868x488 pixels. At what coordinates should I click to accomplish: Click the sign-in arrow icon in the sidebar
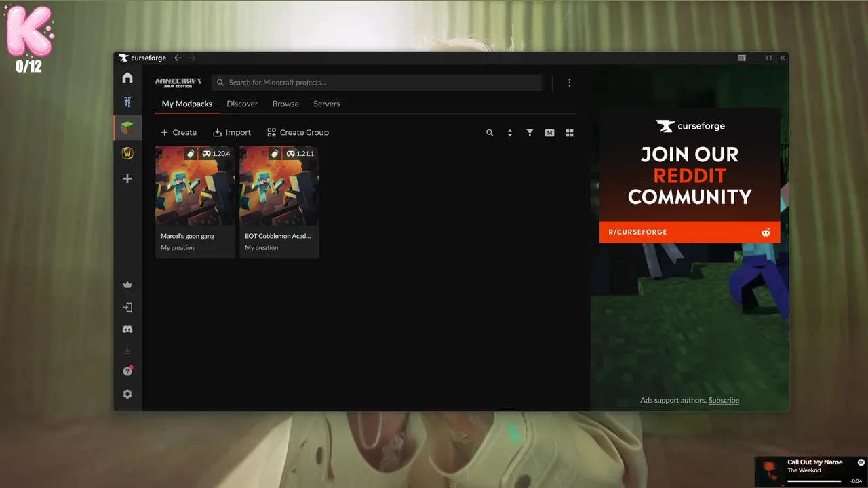click(127, 307)
